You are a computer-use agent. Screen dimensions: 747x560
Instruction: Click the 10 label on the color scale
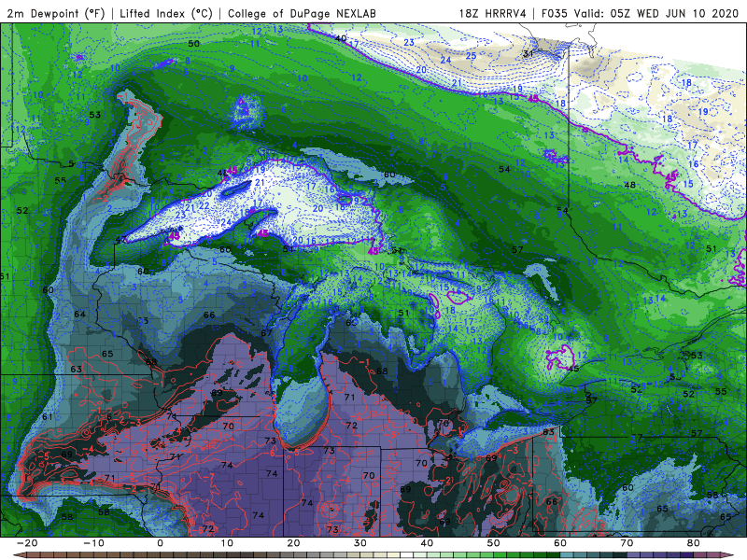[x=227, y=543]
